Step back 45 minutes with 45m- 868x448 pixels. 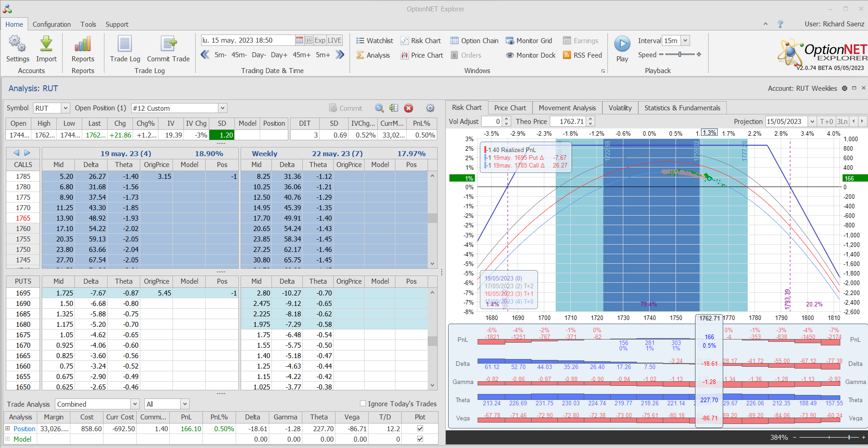239,55
